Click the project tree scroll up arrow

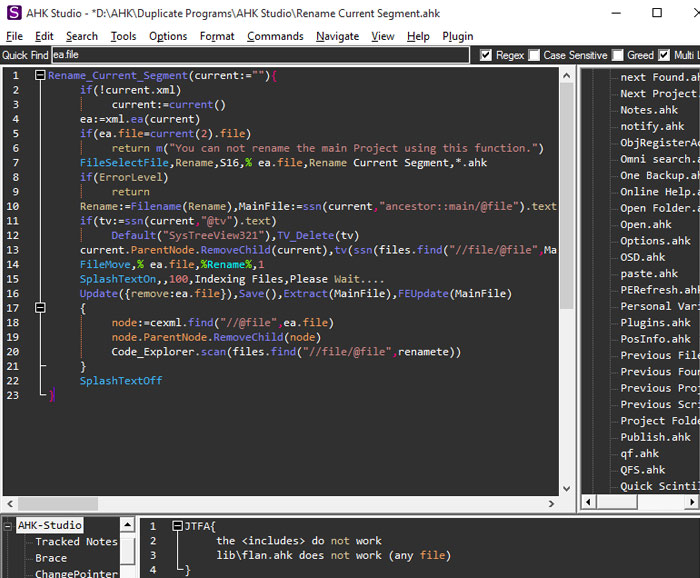pos(127,524)
